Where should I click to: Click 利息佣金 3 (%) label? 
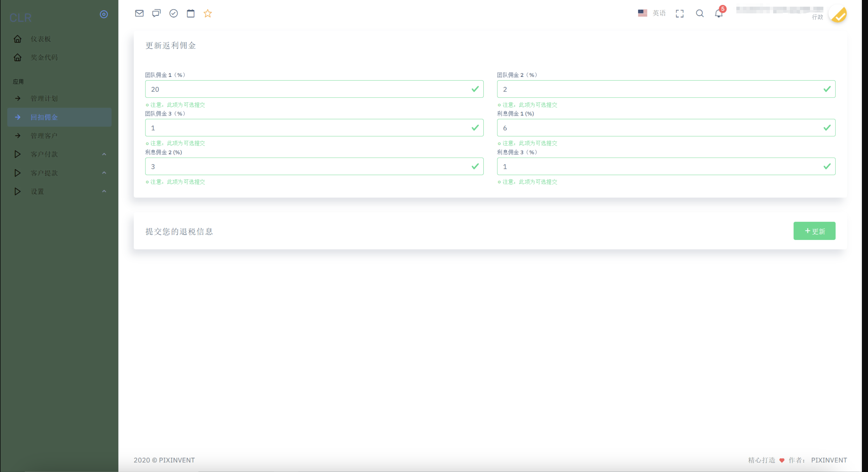[517, 152]
